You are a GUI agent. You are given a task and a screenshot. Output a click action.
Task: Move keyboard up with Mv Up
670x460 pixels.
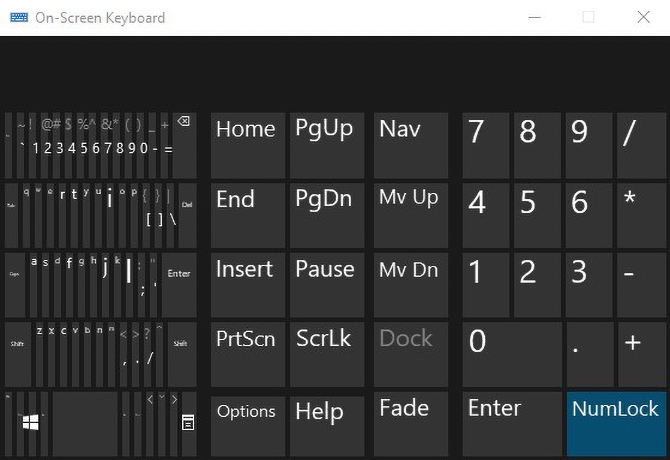click(x=411, y=214)
